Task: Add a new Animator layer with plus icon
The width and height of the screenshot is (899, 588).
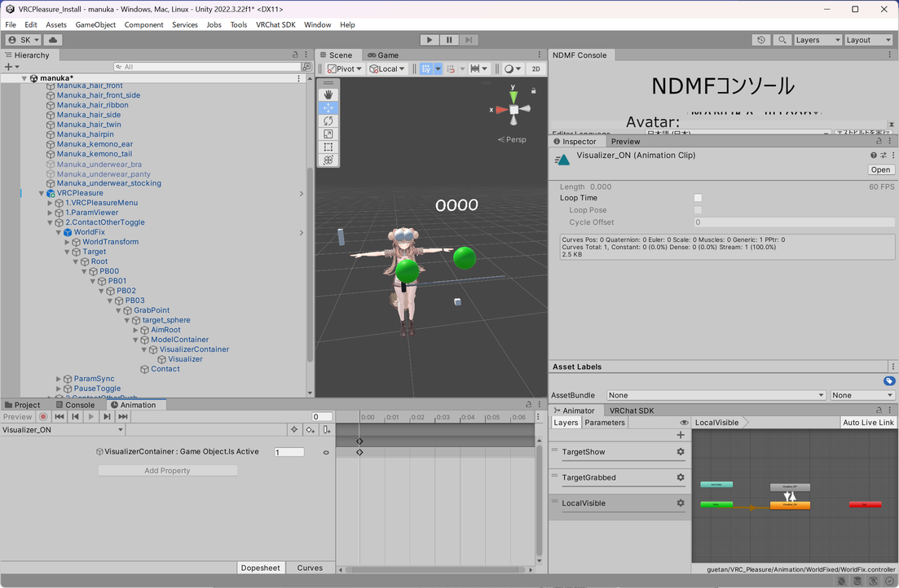Action: (681, 435)
